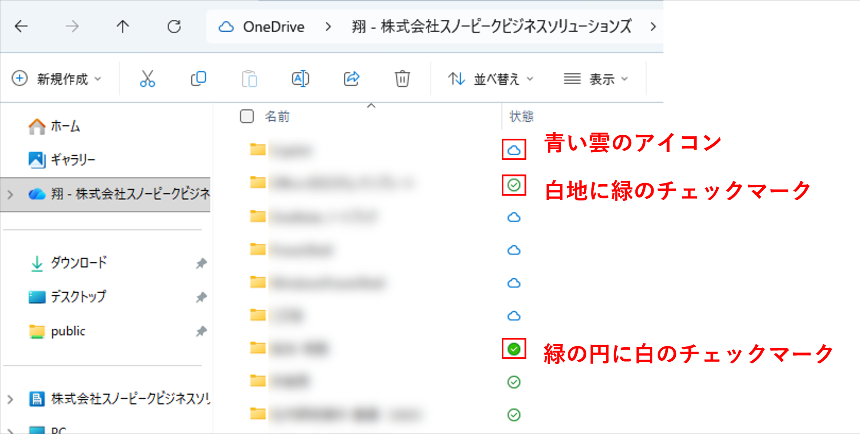Click the 名前 column header to sort

click(277, 117)
